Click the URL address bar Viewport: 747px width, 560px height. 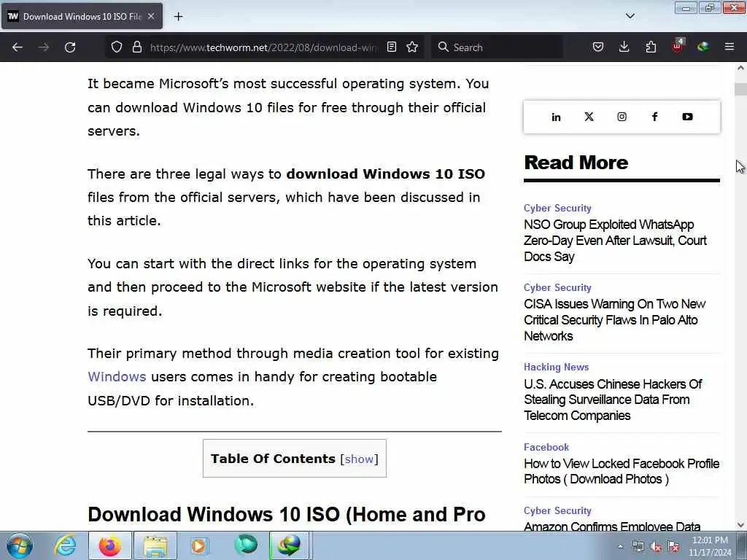[263, 47]
